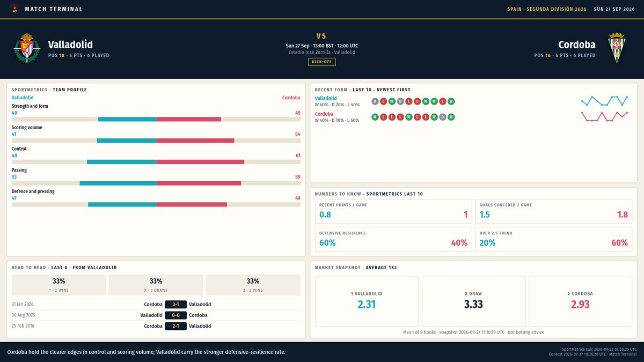
Task: Click 'W 40% · D 20% · L 40%' form summary
Action: [337, 105]
